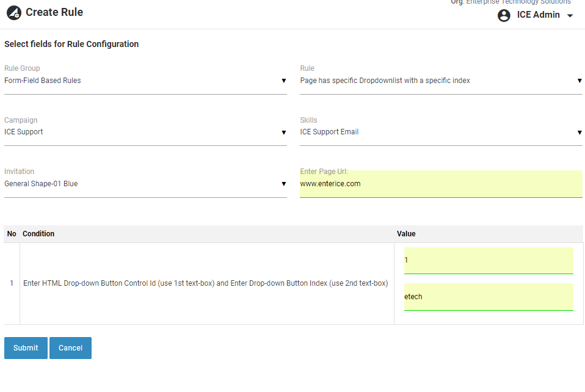Click the ICE Admin username
Screen dimensions: 585x392
pyautogui.click(x=538, y=15)
